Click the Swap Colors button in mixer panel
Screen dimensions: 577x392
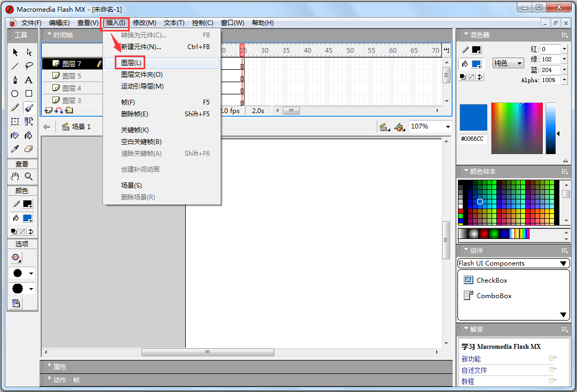[480, 77]
